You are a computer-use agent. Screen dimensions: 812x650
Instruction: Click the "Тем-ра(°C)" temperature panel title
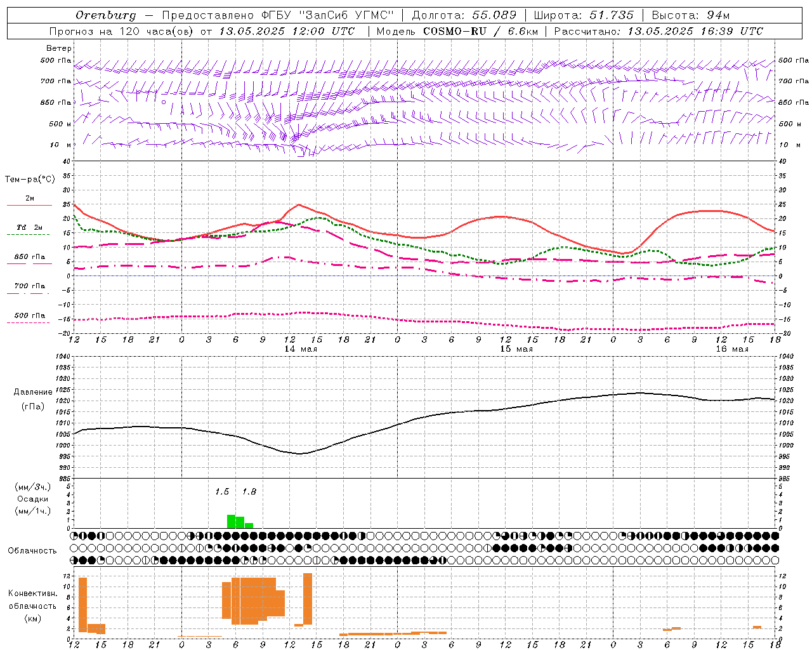click(x=30, y=180)
